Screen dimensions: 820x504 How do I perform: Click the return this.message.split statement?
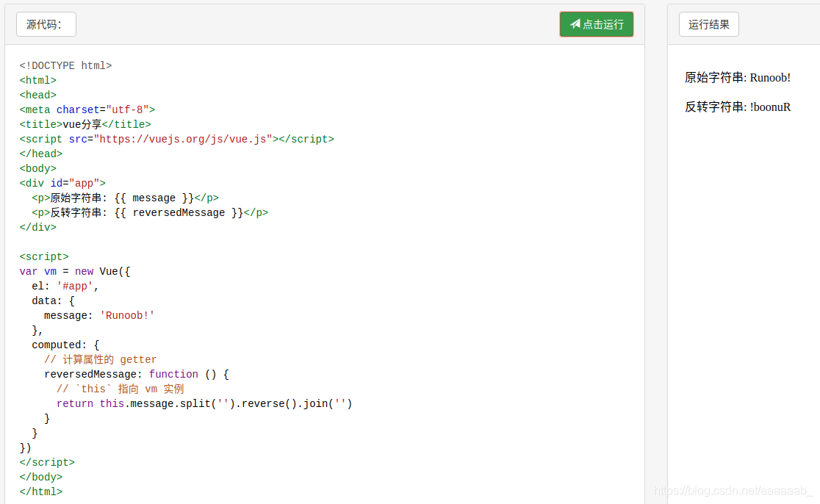pyautogui.click(x=204, y=403)
